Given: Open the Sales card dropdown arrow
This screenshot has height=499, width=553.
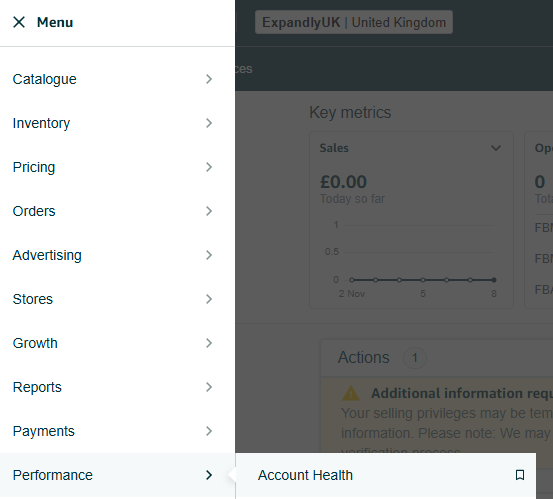Looking at the screenshot, I should click(x=496, y=148).
